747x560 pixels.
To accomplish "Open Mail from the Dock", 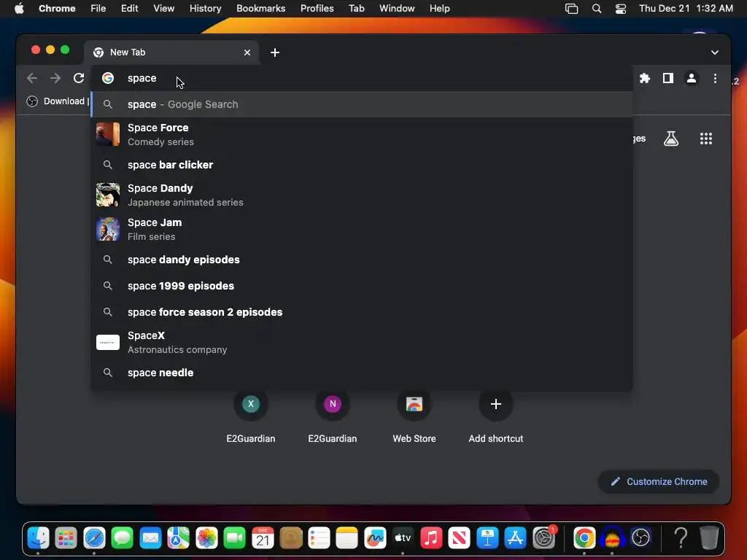I will 150,538.
